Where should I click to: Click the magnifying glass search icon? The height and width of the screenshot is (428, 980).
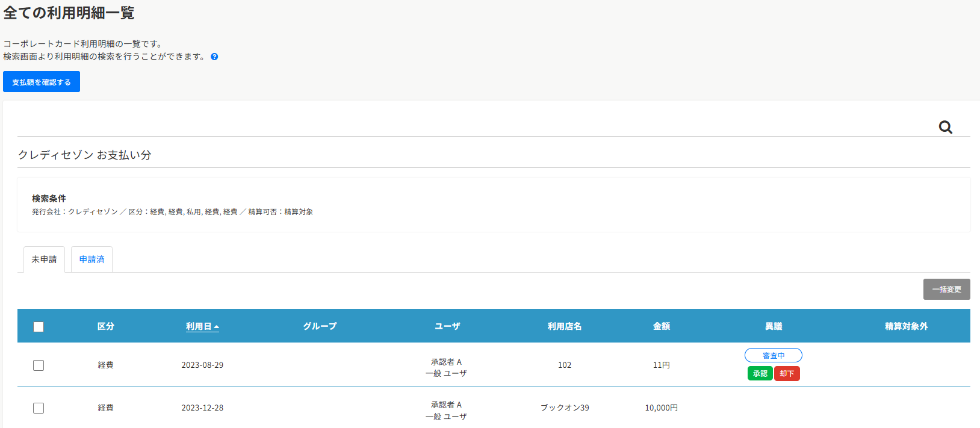point(945,127)
